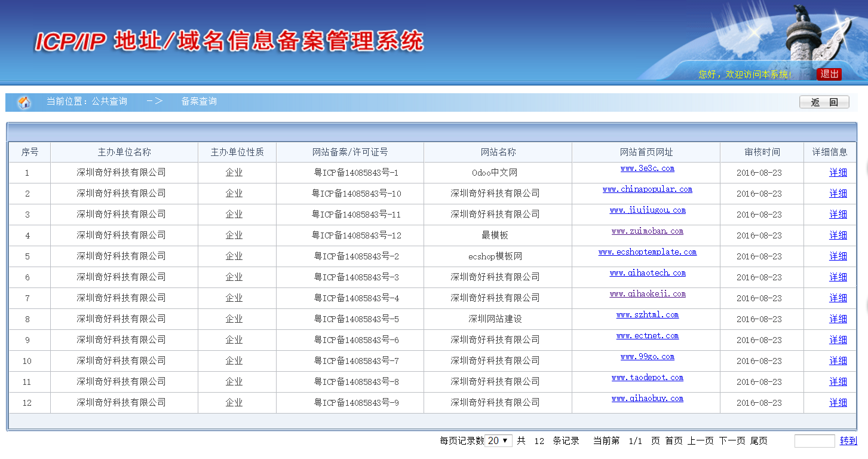
Task: Open the www.ecshoptemplate.com link
Action: pos(648,252)
